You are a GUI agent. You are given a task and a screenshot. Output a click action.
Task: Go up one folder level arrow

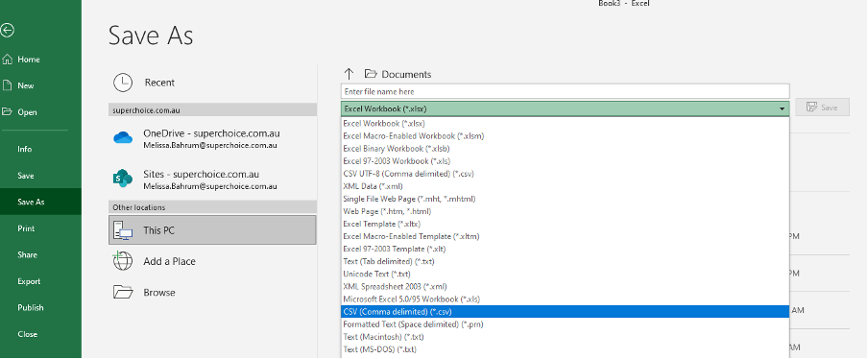pos(349,74)
